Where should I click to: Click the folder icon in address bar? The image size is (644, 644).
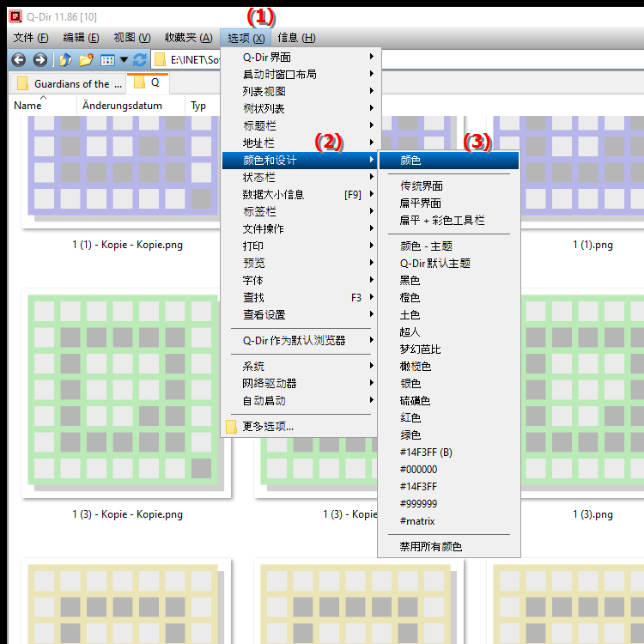[160, 60]
